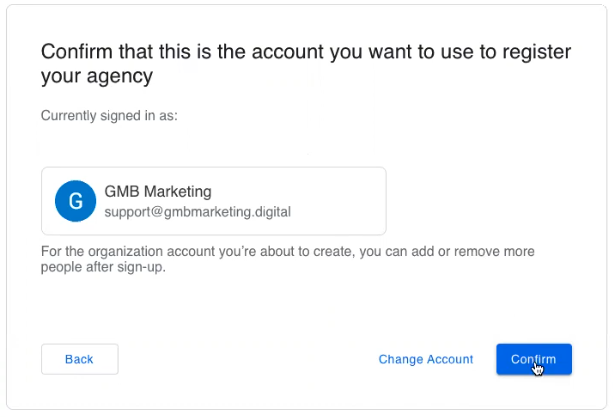613x417 pixels.
Task: Go back using the Back button
Action: tap(79, 359)
